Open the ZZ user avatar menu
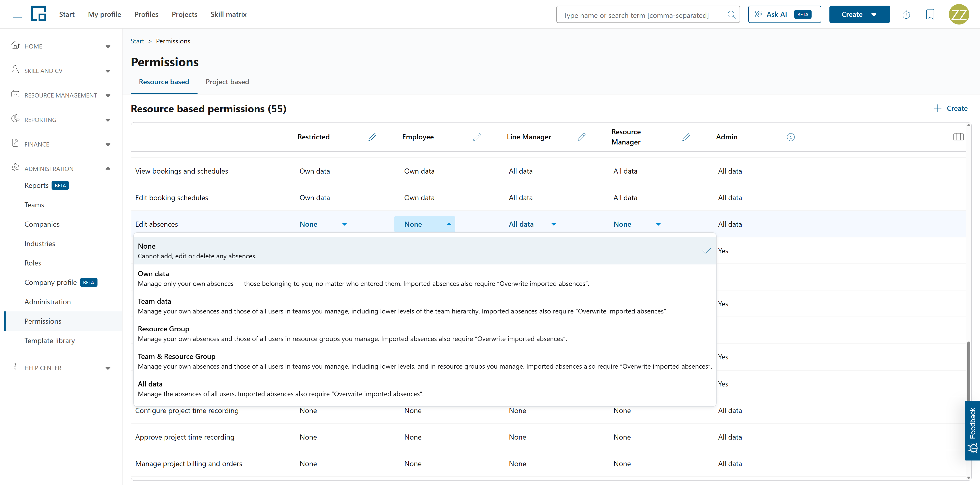Screen dimensions: 980x485 coord(959,15)
